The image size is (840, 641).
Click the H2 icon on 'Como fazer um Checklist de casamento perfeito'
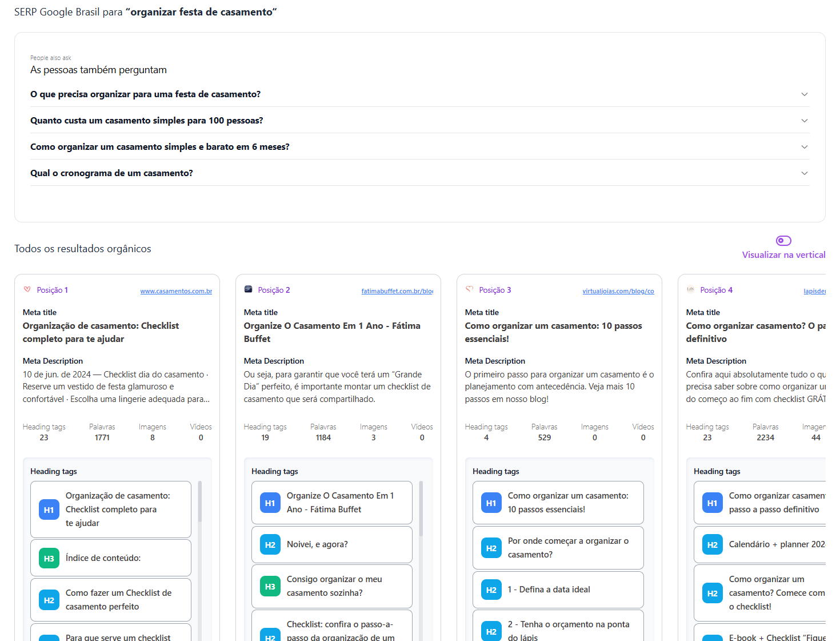[x=49, y=600]
